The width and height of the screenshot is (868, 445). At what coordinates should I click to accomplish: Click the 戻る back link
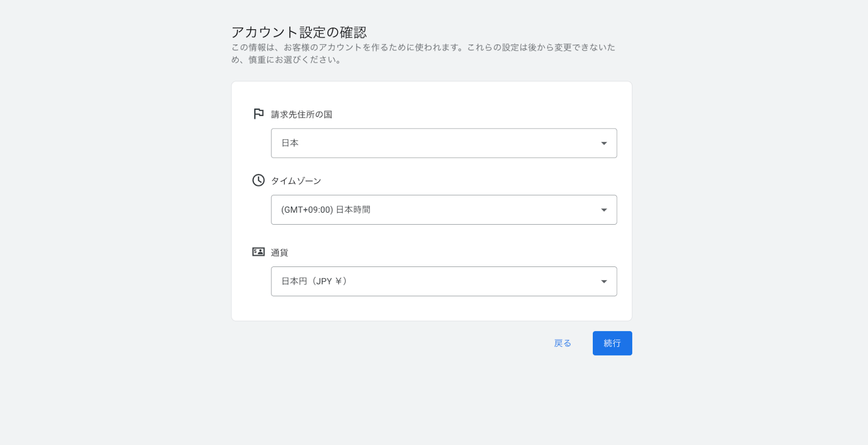563,343
